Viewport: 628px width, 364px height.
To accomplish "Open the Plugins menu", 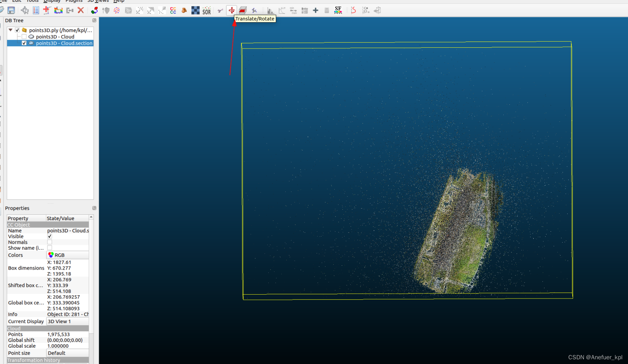I will coord(74,1).
